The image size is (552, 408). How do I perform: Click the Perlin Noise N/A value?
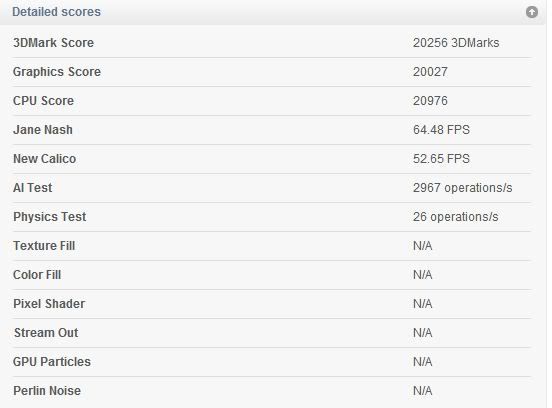point(422,391)
